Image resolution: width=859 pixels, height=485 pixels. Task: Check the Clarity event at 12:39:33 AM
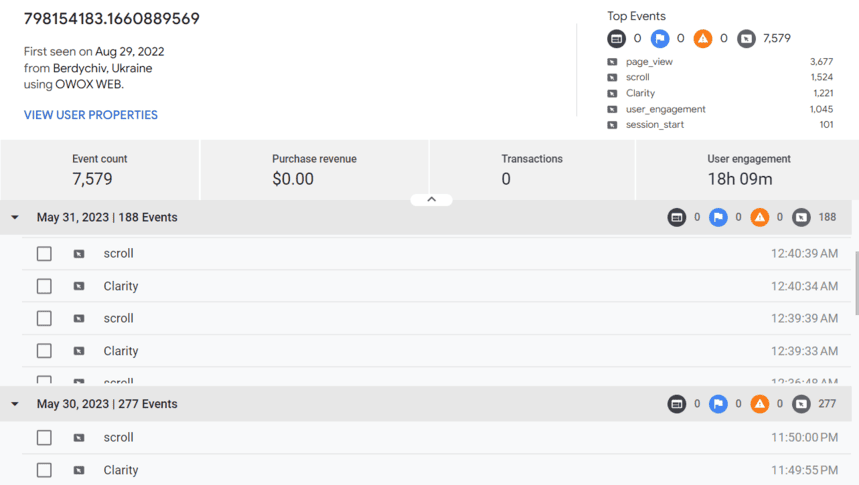point(44,351)
